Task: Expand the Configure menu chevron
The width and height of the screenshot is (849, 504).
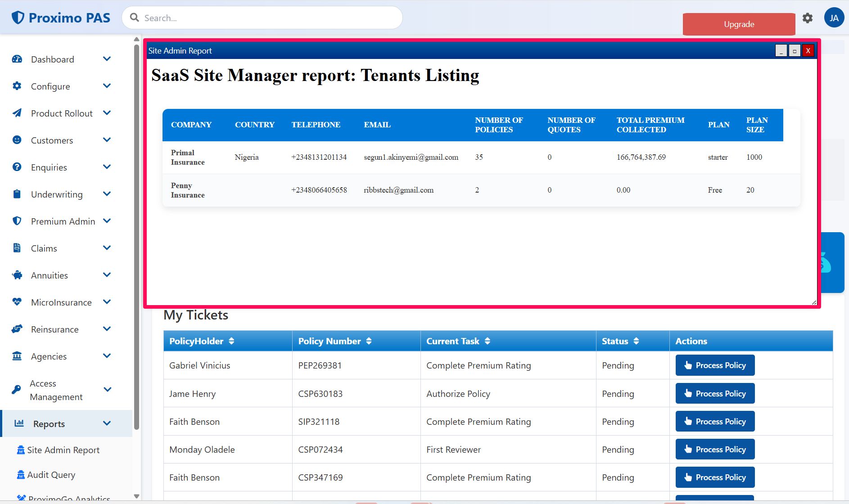Action: coord(107,86)
